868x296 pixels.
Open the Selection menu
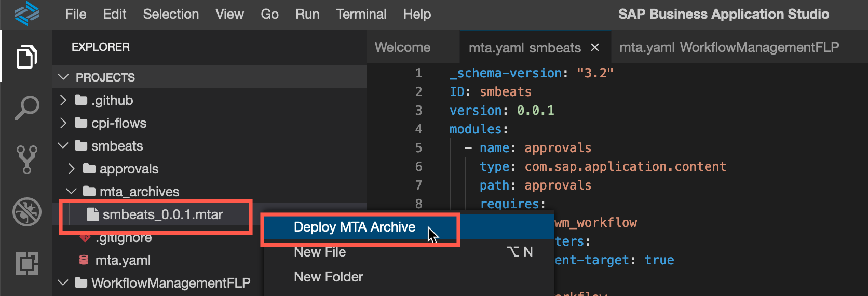coord(171,14)
